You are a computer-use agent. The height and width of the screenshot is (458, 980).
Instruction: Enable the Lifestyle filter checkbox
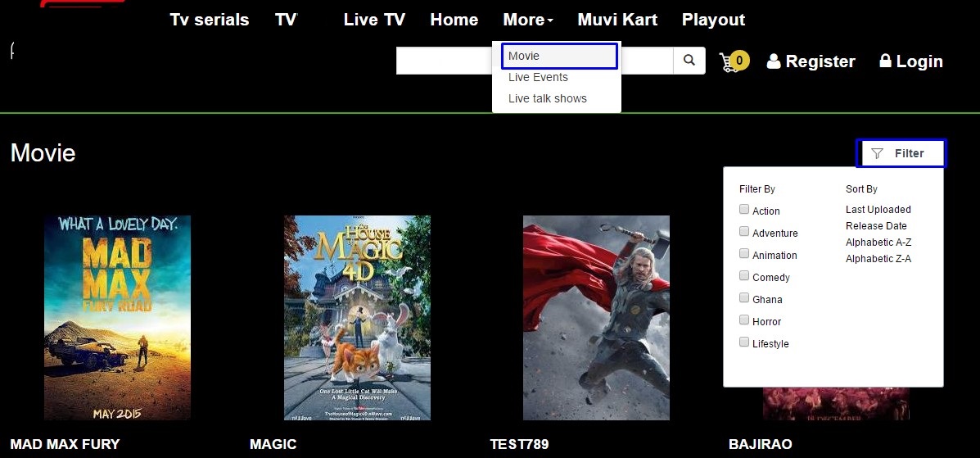(x=743, y=342)
